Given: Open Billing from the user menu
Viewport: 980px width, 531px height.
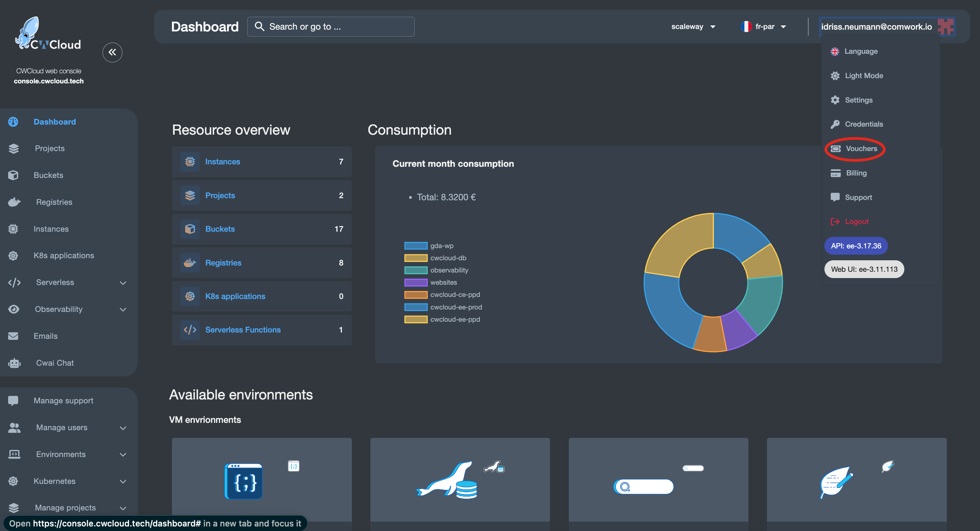Looking at the screenshot, I should (849, 173).
